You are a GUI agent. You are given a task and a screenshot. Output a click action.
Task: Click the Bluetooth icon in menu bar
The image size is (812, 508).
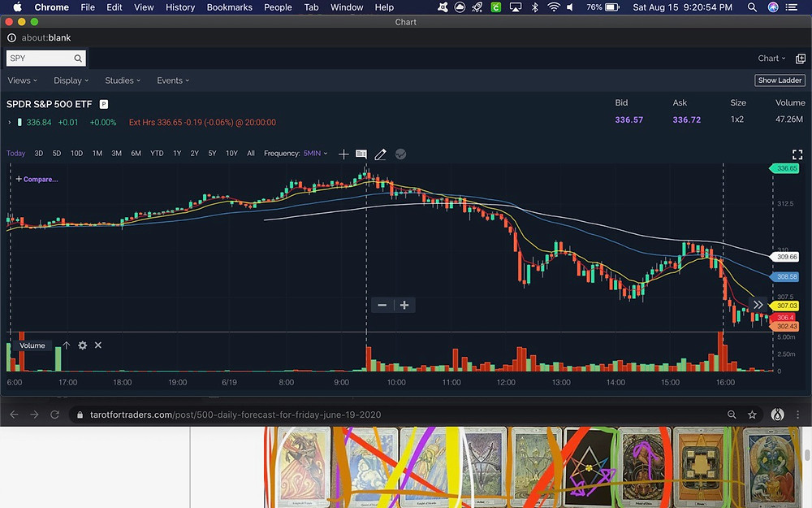coord(535,7)
